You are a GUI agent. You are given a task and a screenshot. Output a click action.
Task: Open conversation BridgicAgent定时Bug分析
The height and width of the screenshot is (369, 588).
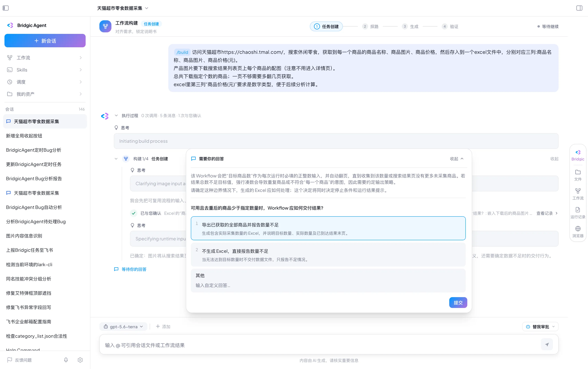[x=45, y=150]
